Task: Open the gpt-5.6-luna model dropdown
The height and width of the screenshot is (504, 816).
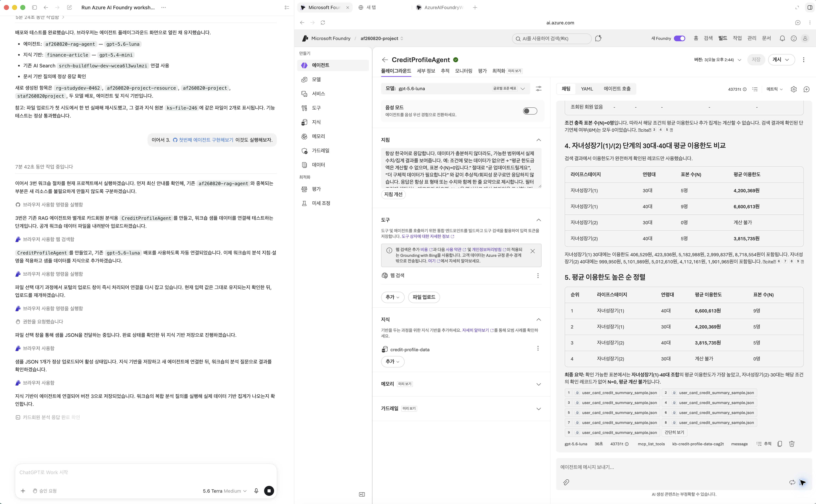Action: click(x=455, y=89)
